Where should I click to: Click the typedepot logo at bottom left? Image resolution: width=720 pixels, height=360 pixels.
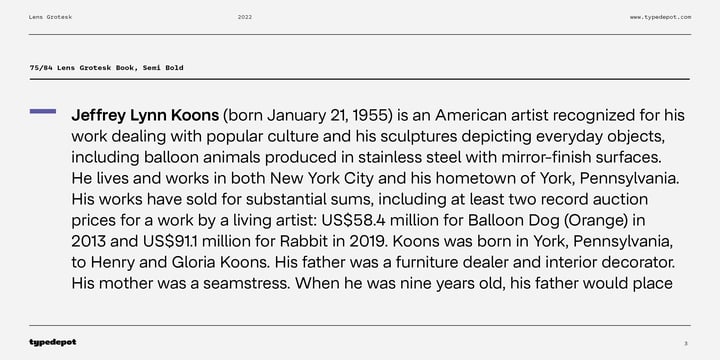(52, 342)
